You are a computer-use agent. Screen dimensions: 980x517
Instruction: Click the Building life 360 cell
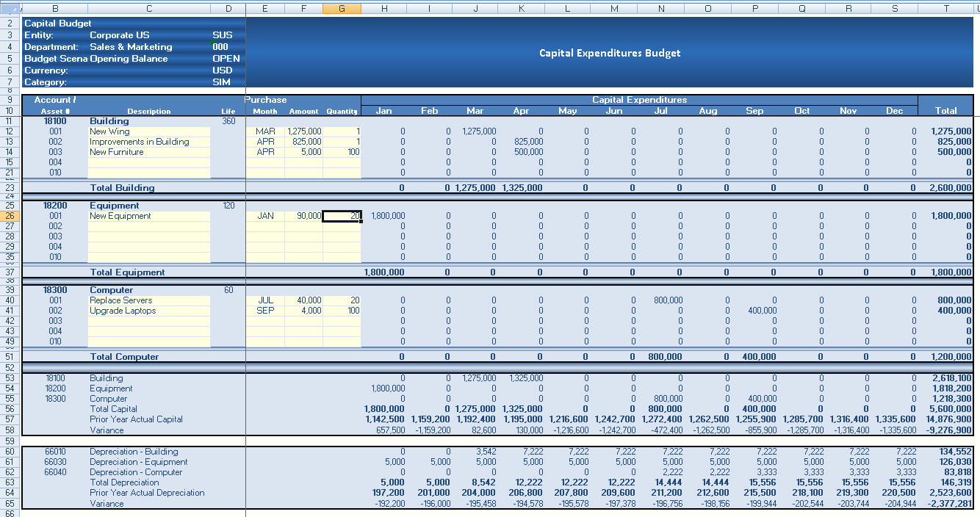tap(228, 121)
